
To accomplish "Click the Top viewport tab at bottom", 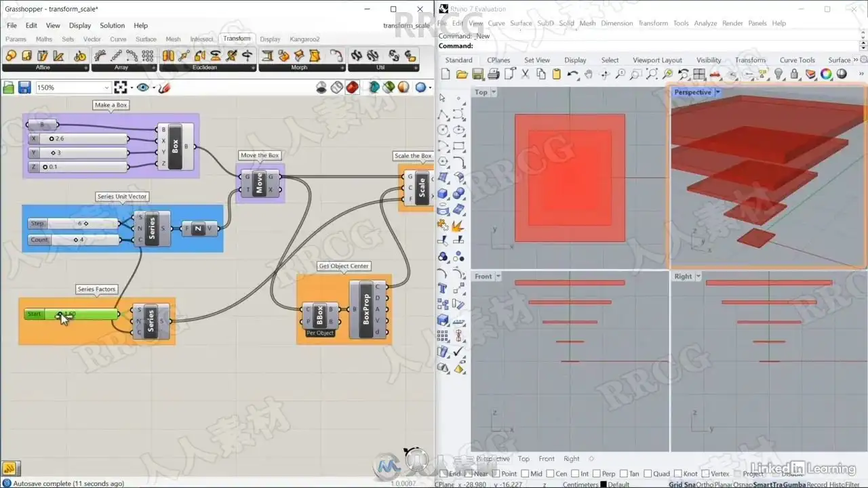I will tap(524, 459).
